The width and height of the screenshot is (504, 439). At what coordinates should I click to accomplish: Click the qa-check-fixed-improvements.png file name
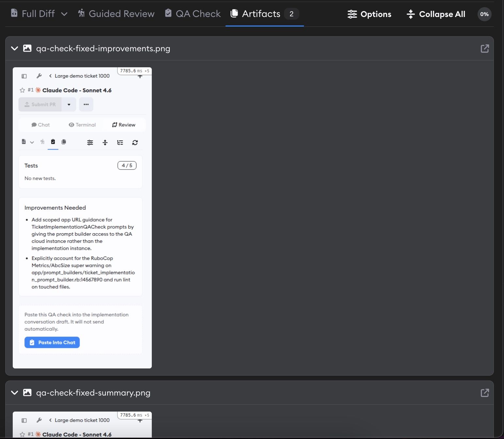click(103, 48)
